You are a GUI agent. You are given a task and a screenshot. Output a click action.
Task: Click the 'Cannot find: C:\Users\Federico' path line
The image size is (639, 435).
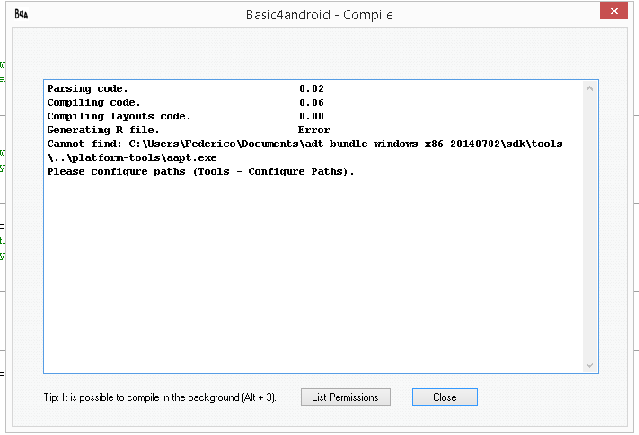(305, 144)
